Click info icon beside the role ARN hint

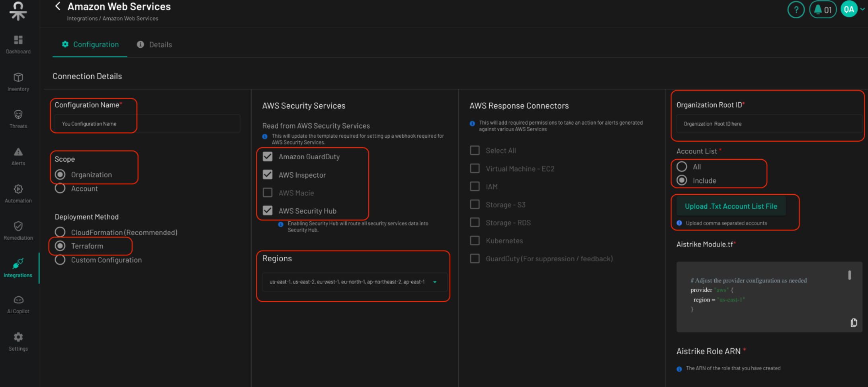point(679,369)
